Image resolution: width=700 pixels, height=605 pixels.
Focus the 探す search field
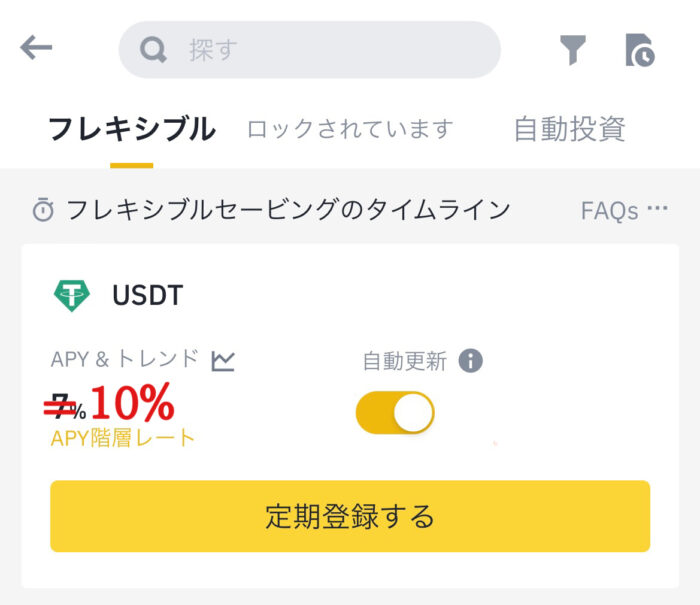pos(309,50)
